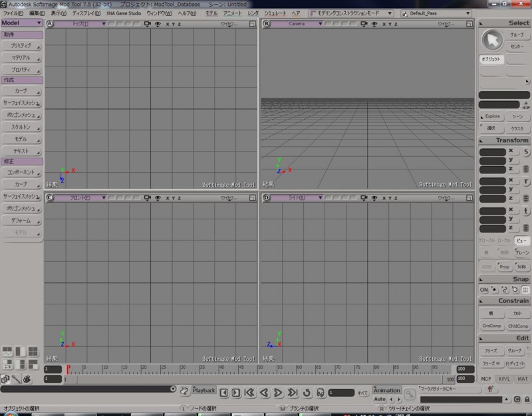
Task: Click the lock icon at bottom right
Action: pyautogui.click(x=527, y=399)
